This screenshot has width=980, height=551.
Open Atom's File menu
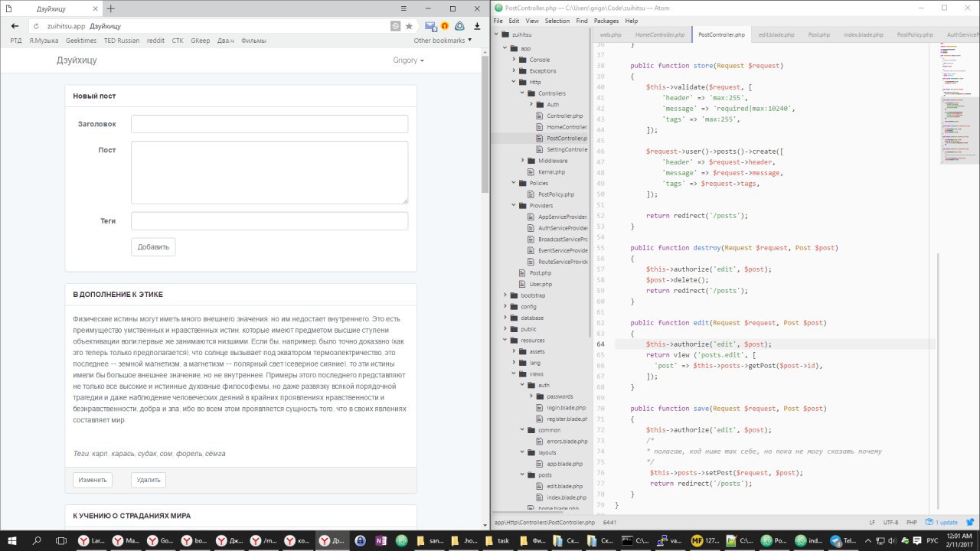(498, 21)
